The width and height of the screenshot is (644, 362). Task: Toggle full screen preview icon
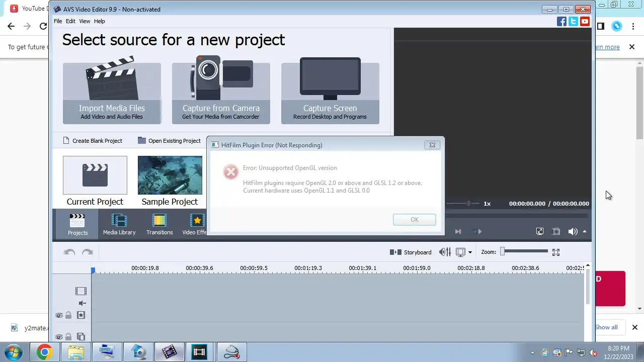click(x=540, y=231)
